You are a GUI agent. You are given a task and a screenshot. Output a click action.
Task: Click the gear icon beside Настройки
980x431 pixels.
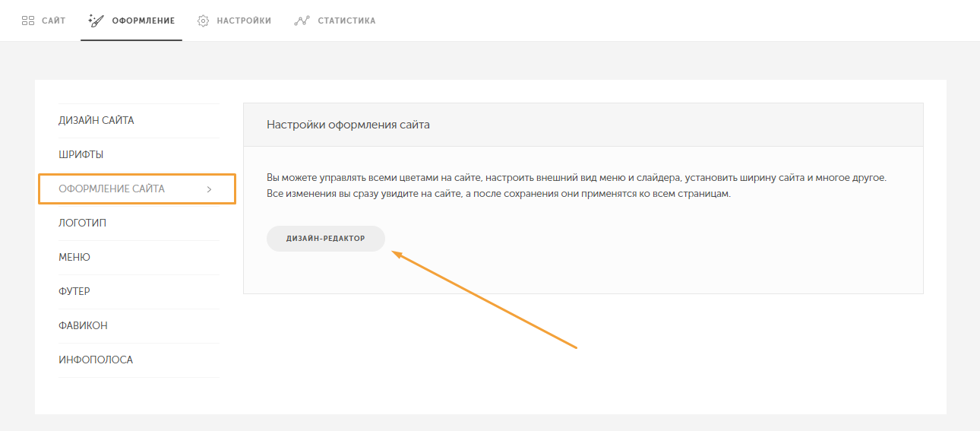point(203,21)
